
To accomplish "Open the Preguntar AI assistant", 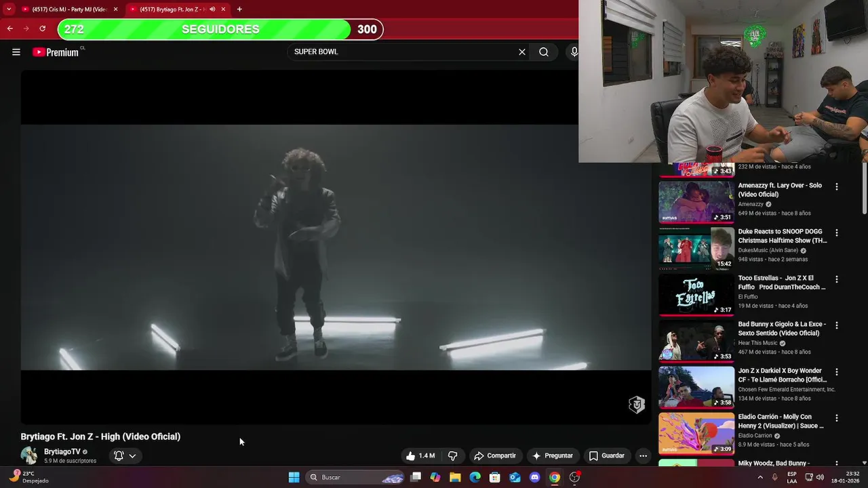I will 553,455.
